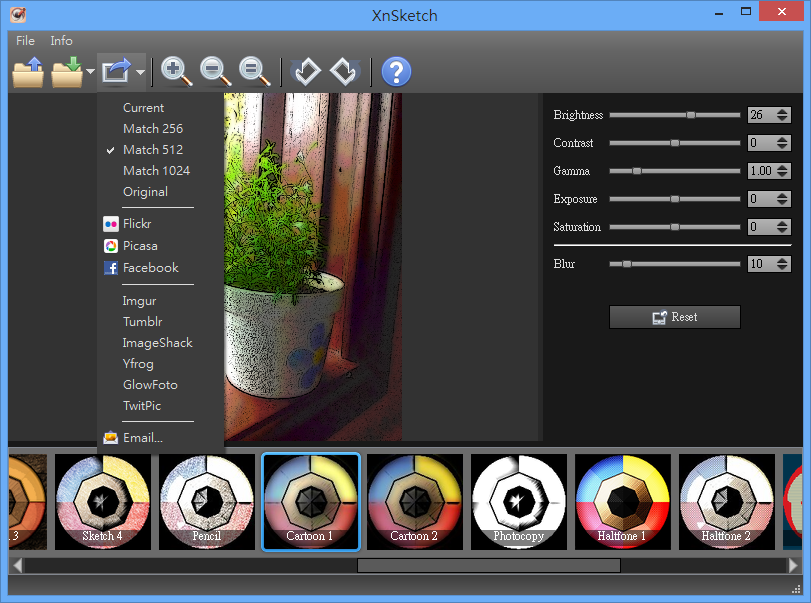Click the zoom fit magnifier icon
Viewport: 811px width, 603px height.
pos(254,72)
